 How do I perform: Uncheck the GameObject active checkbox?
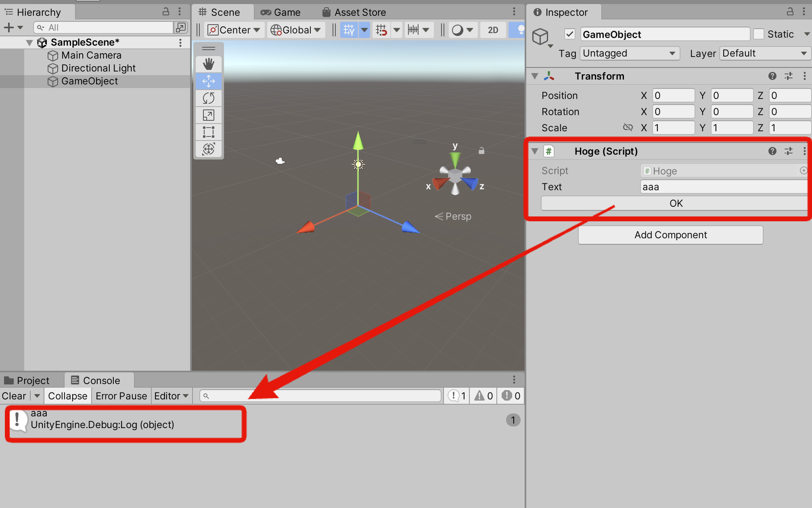(x=570, y=34)
